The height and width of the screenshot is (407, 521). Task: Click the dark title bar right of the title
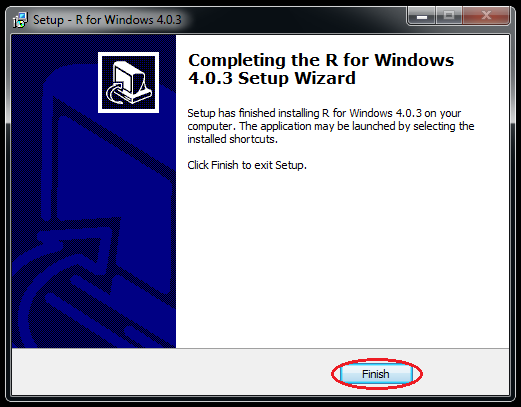point(293,19)
